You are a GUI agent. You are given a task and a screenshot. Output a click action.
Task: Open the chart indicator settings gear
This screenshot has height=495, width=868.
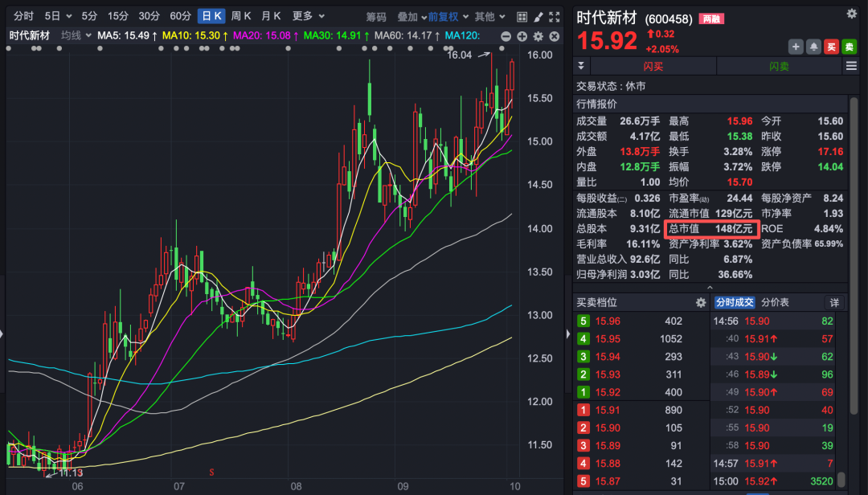(538, 36)
